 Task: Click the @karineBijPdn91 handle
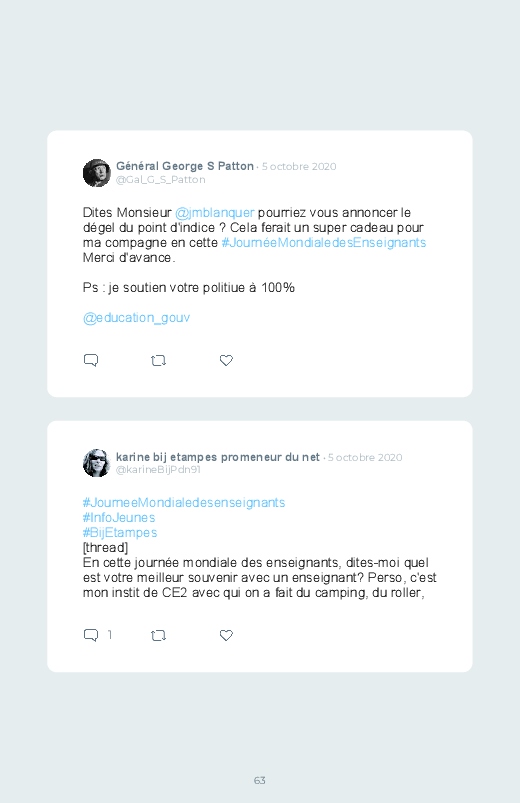click(x=158, y=470)
